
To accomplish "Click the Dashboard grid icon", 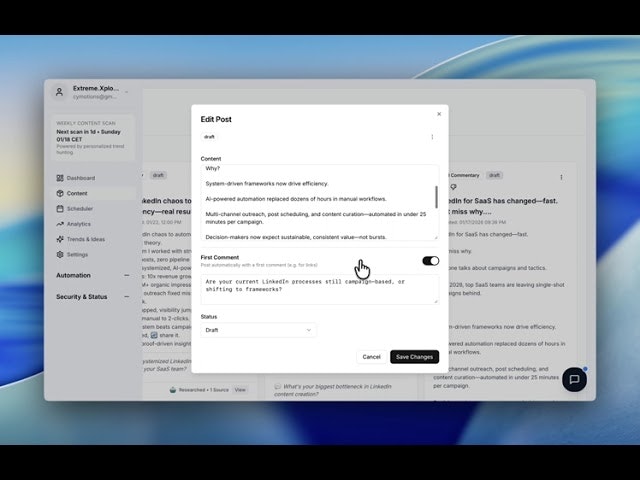I will coord(60,178).
